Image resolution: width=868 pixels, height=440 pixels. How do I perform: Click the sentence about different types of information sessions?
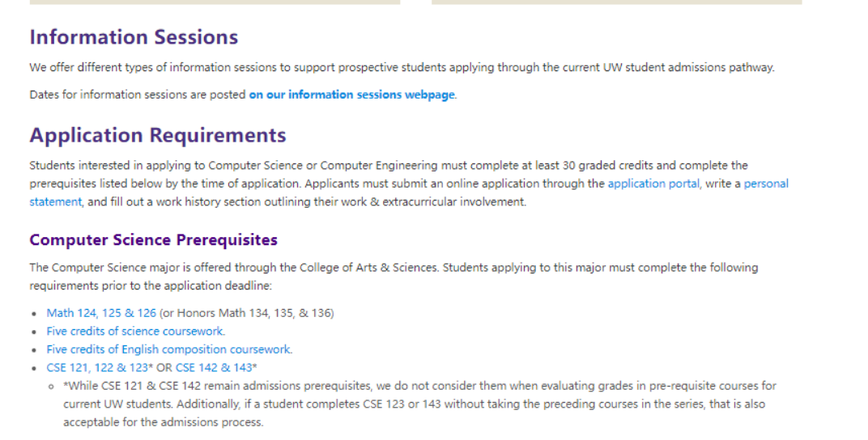click(x=402, y=67)
